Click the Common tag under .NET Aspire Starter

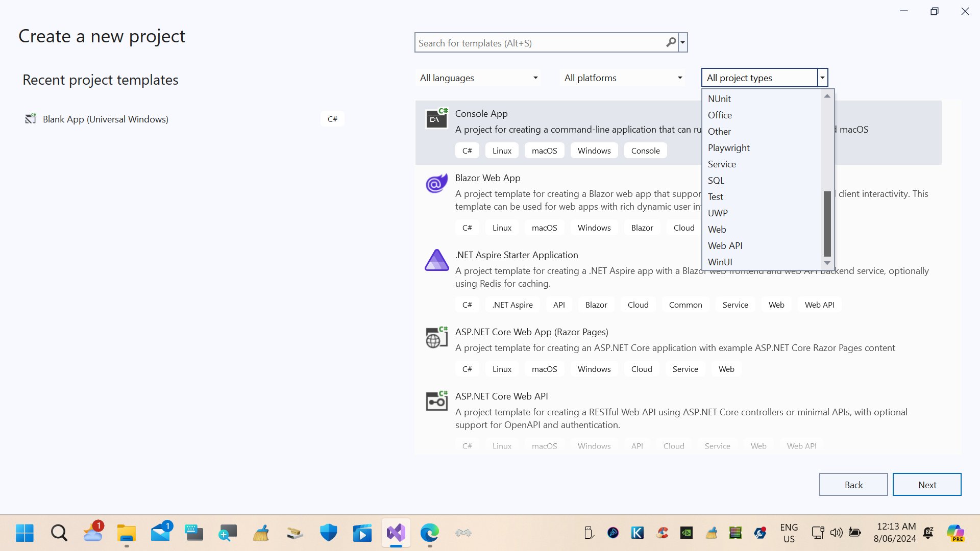(685, 305)
